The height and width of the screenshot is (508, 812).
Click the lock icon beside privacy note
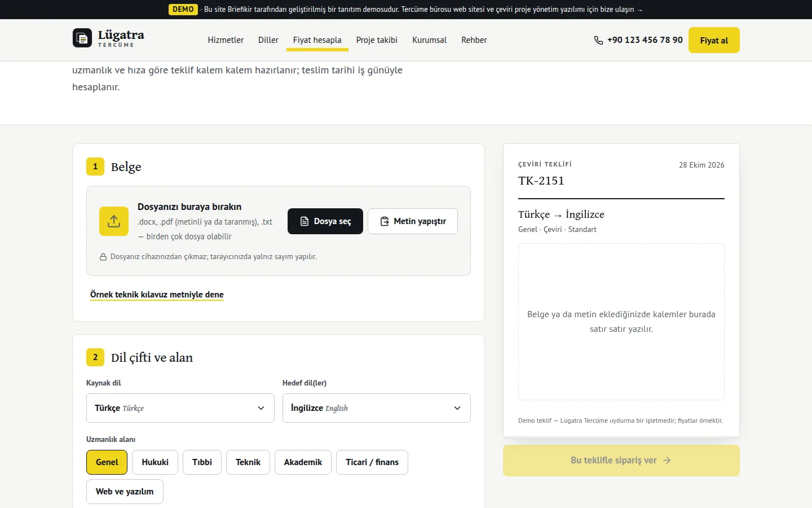point(103,257)
